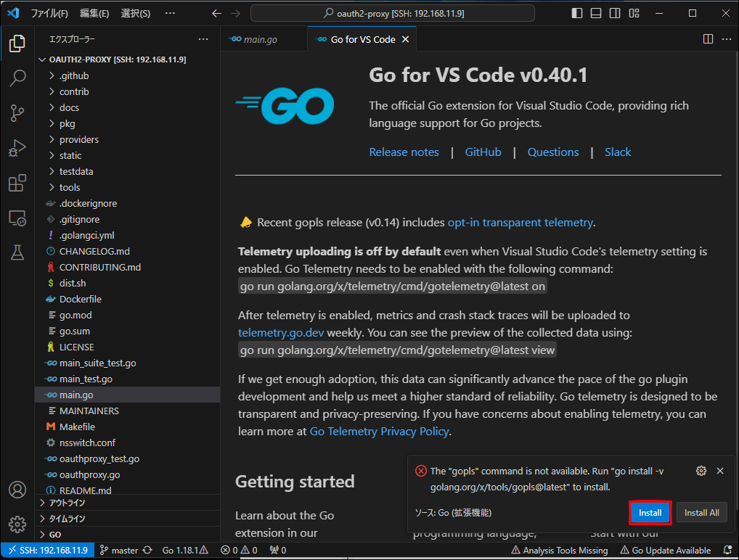Open the ファイル(F) menu
This screenshot has width=739, height=560.
click(49, 13)
